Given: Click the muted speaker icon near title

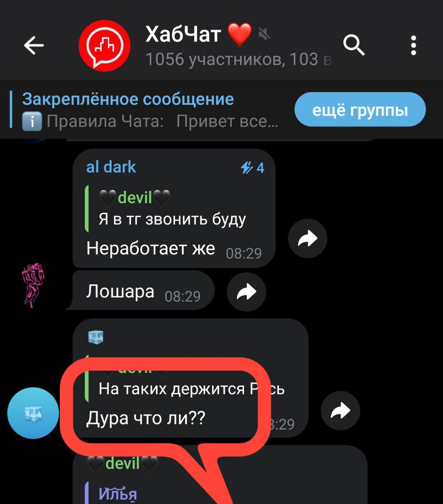Looking at the screenshot, I should click(x=264, y=33).
